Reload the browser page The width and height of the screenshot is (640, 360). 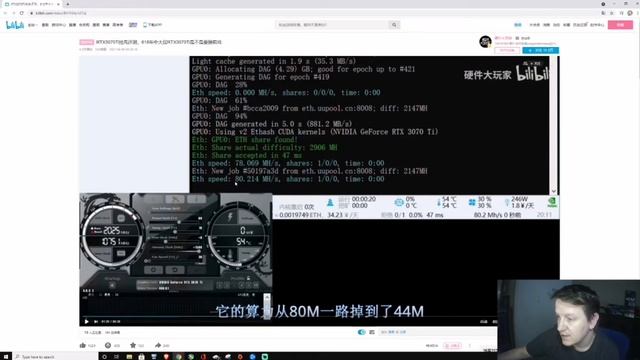point(22,13)
